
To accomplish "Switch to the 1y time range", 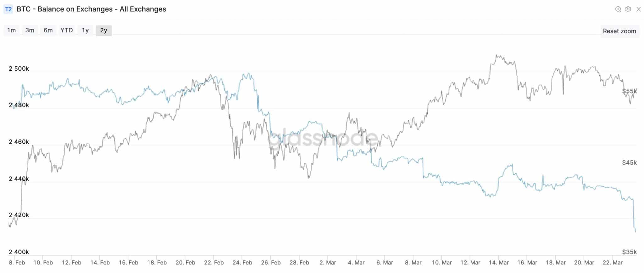I will click(x=85, y=30).
